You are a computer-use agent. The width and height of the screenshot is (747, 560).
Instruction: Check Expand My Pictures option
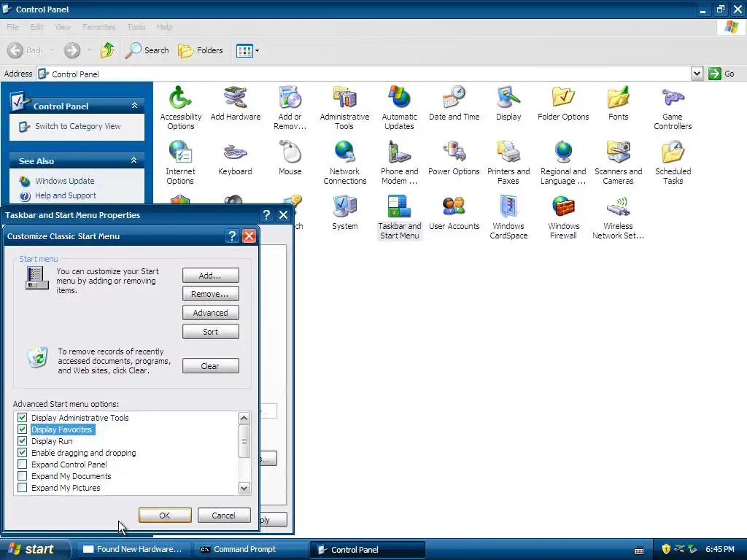point(22,488)
